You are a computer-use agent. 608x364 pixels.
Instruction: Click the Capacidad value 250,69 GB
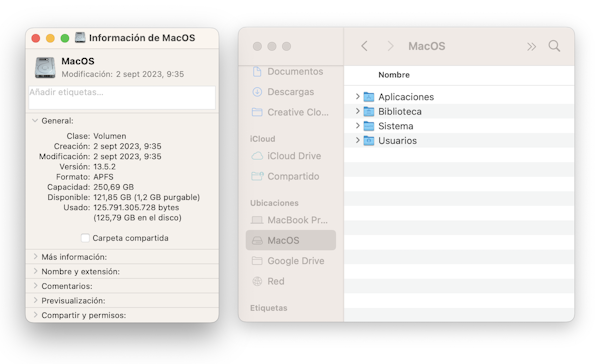(114, 187)
